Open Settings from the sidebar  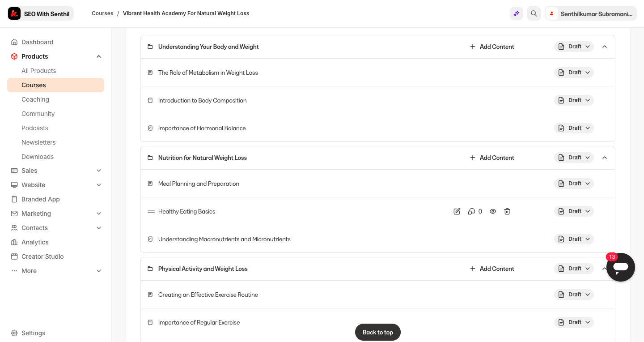(x=33, y=333)
